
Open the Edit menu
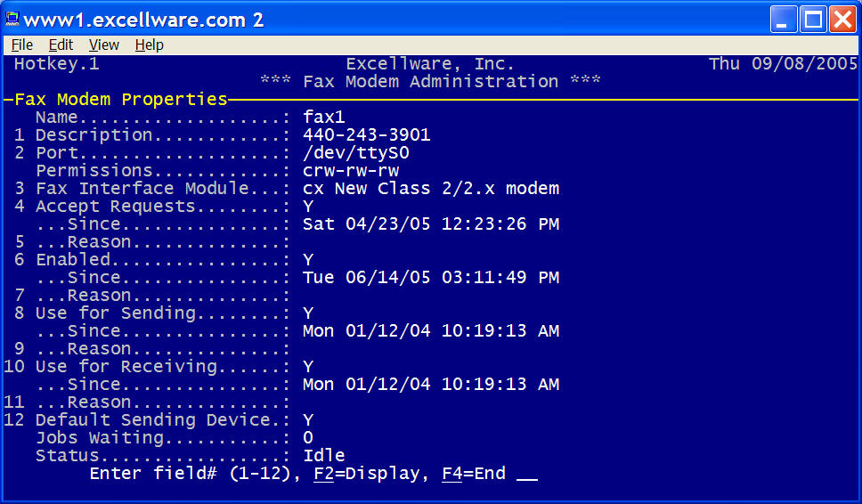pos(61,45)
